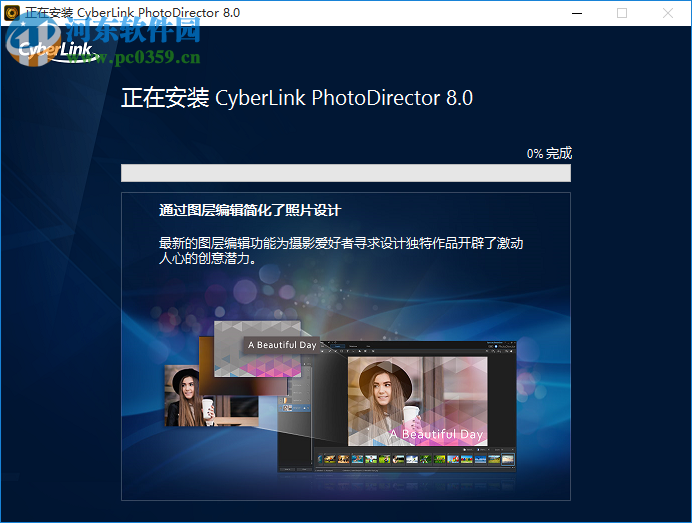This screenshot has height=523, width=692.
Task: Click the heading "正在安装 CyberLink PhotoDirector 8.0"
Action: click(297, 98)
